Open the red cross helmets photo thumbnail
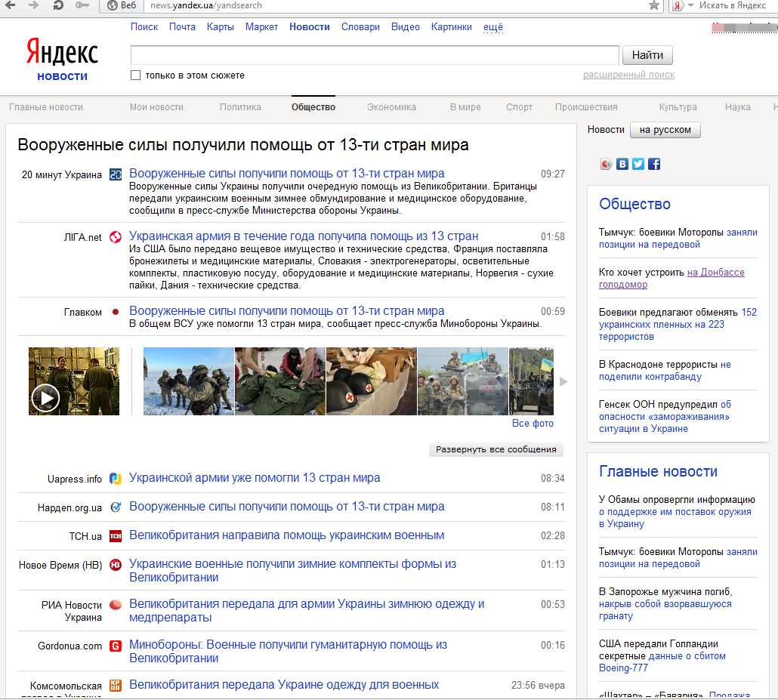 [x=372, y=381]
